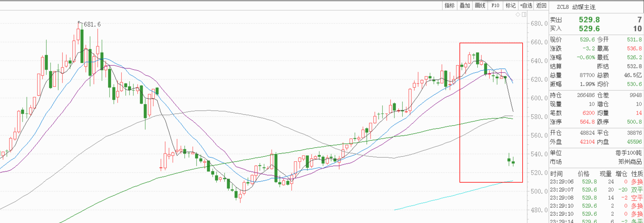
Task: Click the 均量 value 14
Action: [x=639, y=113]
